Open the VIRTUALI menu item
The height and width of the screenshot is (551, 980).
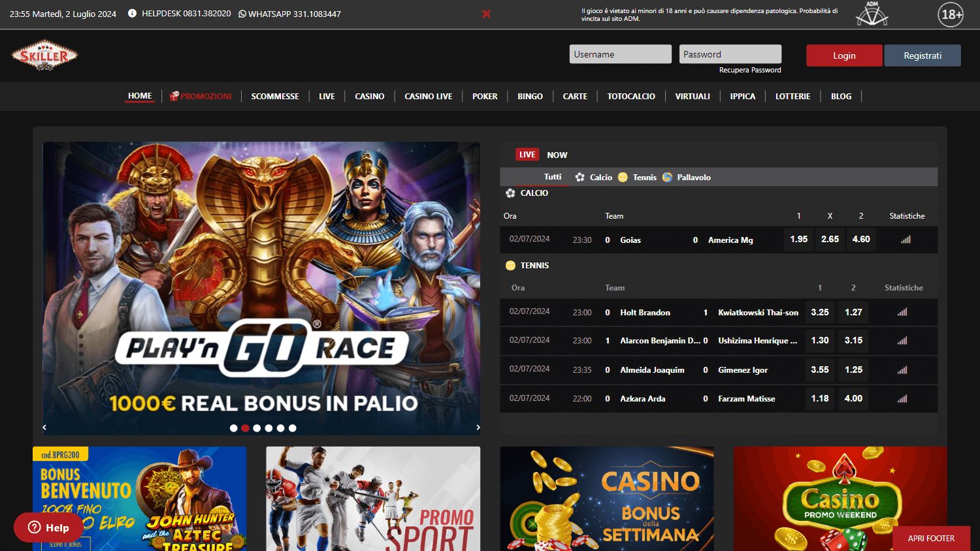point(693,96)
